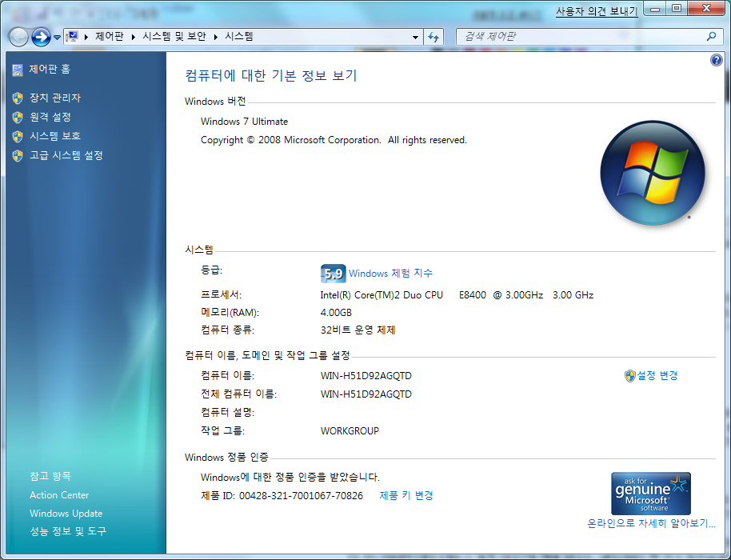
Task: Click the WORKGROUP value
Action: point(350,431)
